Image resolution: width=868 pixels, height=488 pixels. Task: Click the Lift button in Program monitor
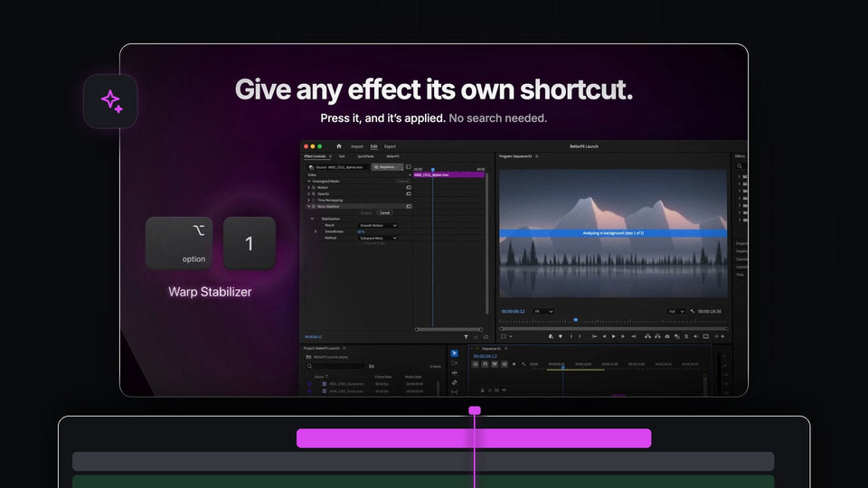(x=647, y=336)
